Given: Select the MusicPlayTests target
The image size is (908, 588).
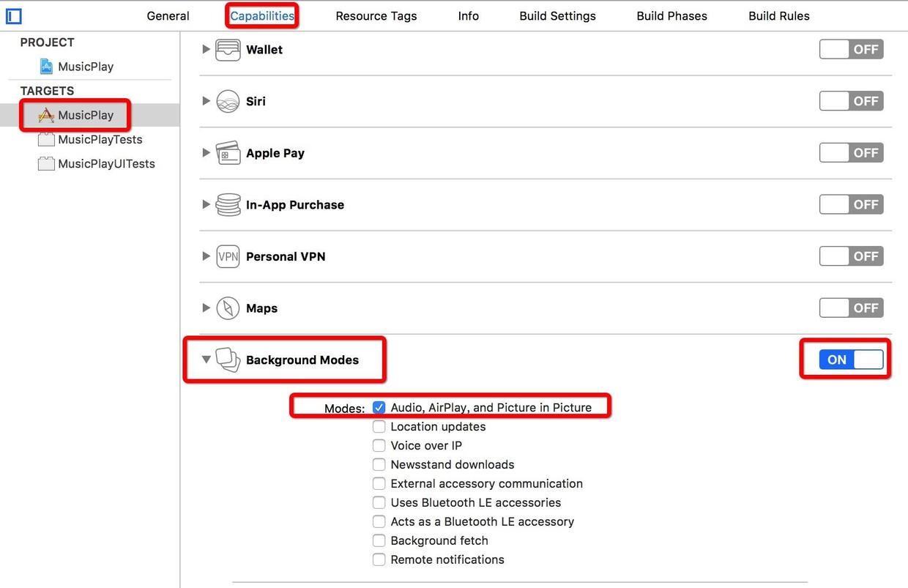Looking at the screenshot, I should pyautogui.click(x=100, y=140).
